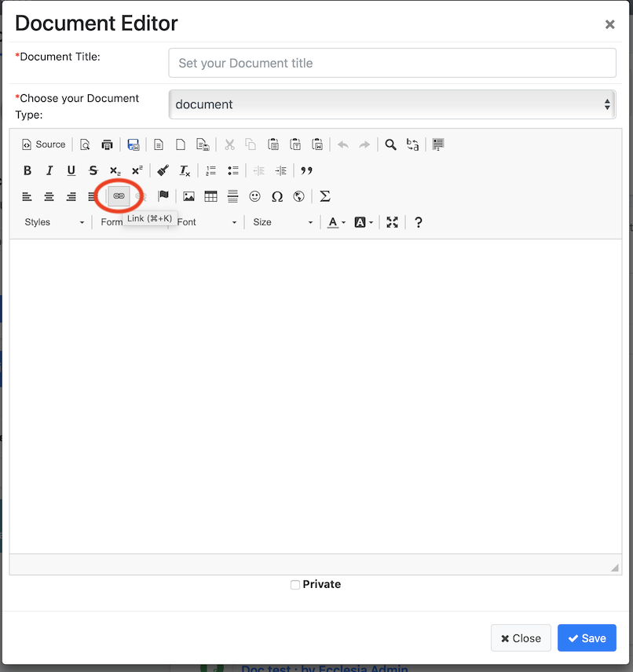
Task: Click the globe Language icon
Action: pos(299,196)
